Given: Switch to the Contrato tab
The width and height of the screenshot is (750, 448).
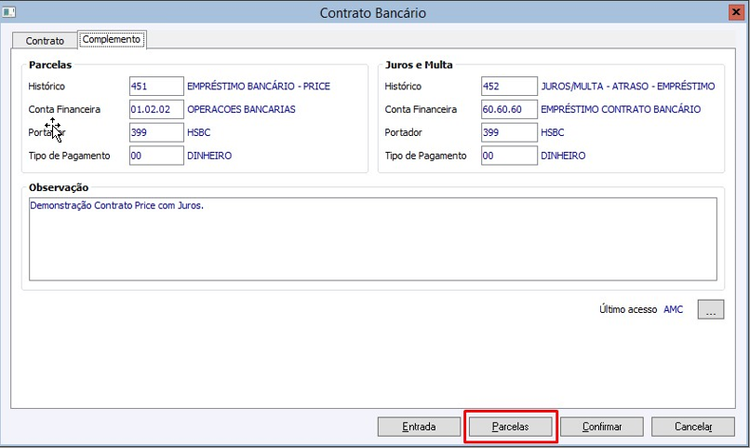Looking at the screenshot, I should 45,41.
